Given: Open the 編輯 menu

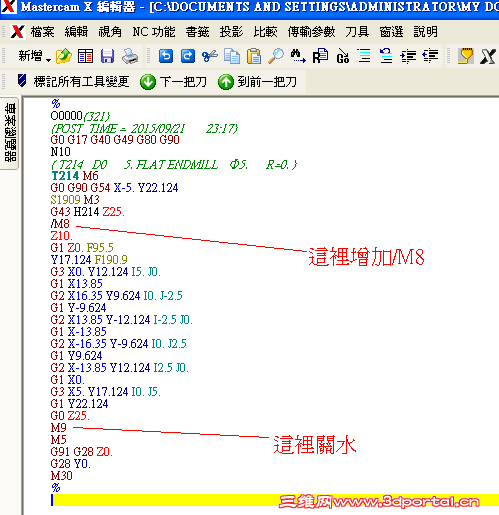Looking at the screenshot, I should 76,32.
